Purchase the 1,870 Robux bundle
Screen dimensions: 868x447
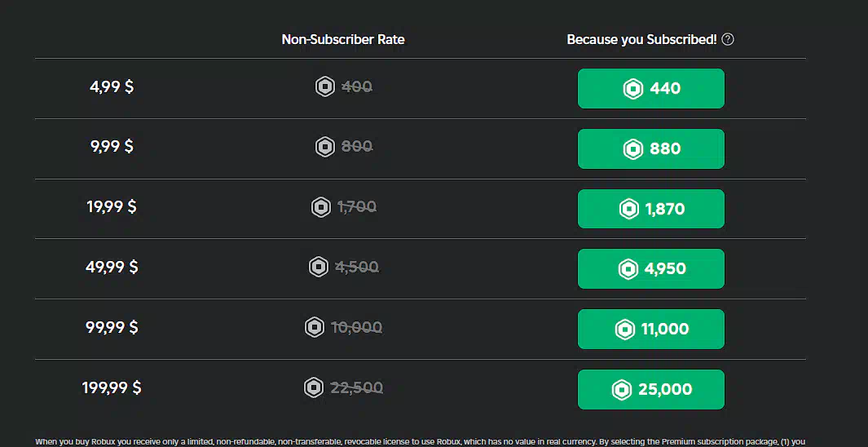(651, 209)
